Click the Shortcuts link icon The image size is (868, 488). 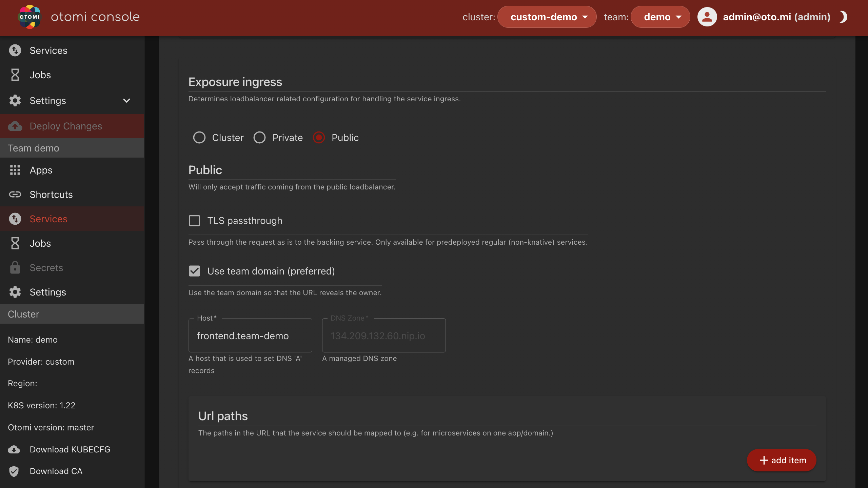pos(15,195)
